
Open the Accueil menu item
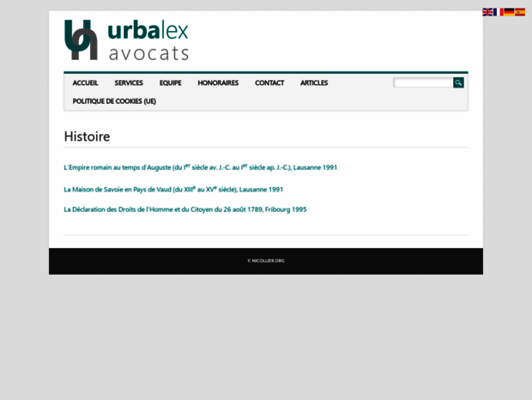(x=85, y=82)
